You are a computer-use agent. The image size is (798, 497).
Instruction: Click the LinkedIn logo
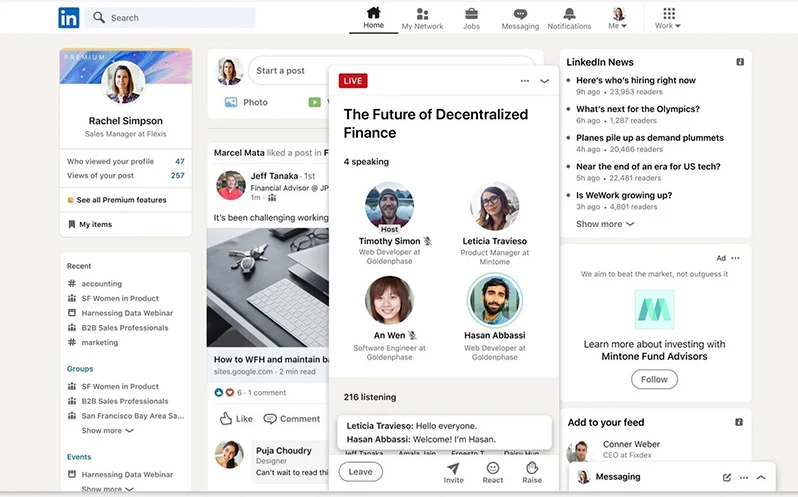[x=69, y=17]
